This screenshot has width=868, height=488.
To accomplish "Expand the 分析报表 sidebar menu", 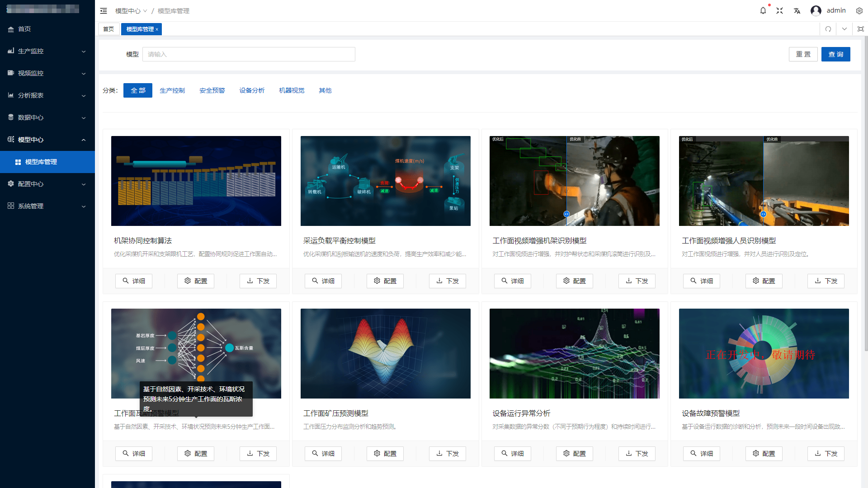I will (47, 95).
